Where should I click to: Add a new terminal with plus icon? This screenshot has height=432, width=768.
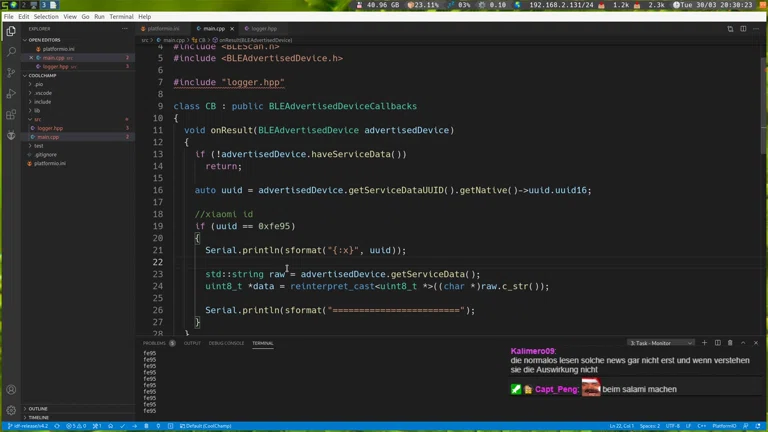[704, 343]
